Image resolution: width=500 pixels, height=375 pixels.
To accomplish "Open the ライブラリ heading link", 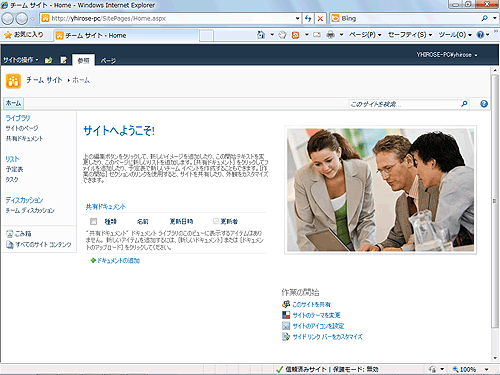I will [18, 118].
